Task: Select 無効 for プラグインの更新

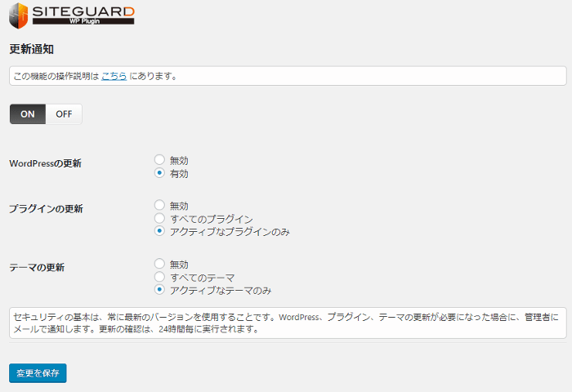Action: coord(159,204)
